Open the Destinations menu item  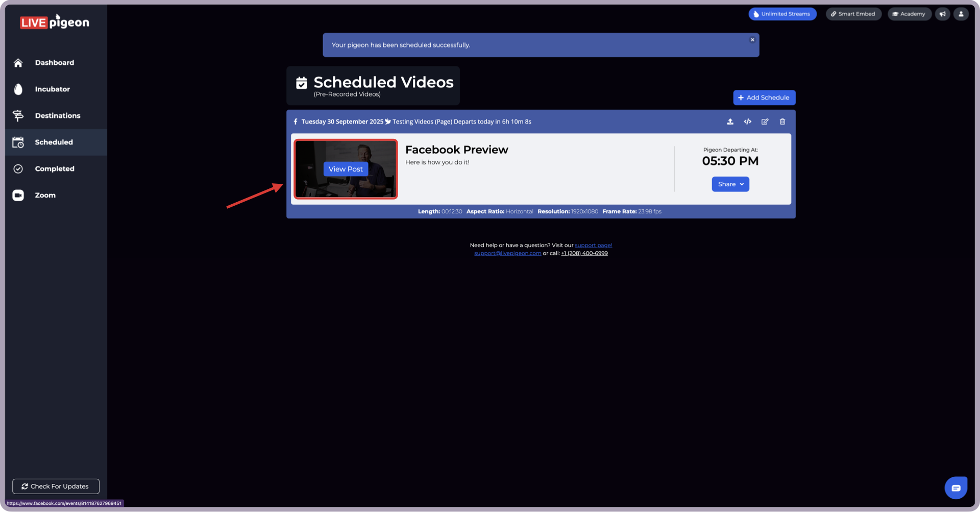(x=56, y=116)
